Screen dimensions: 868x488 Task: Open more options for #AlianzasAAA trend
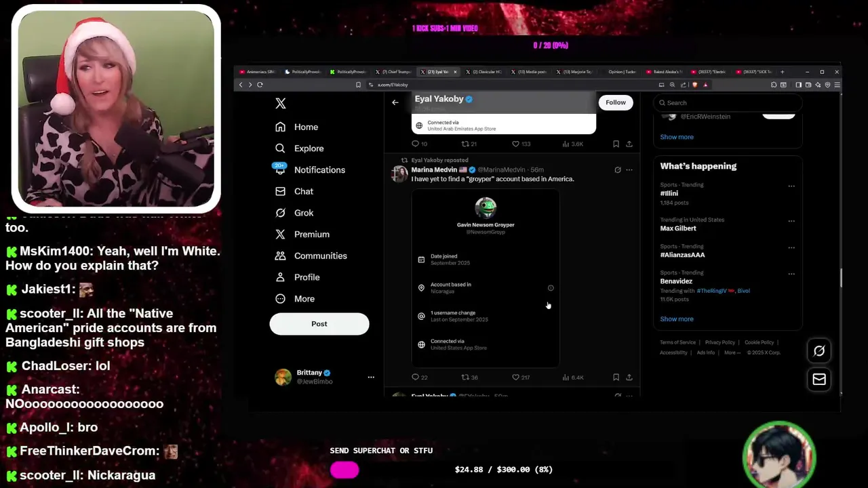point(791,247)
